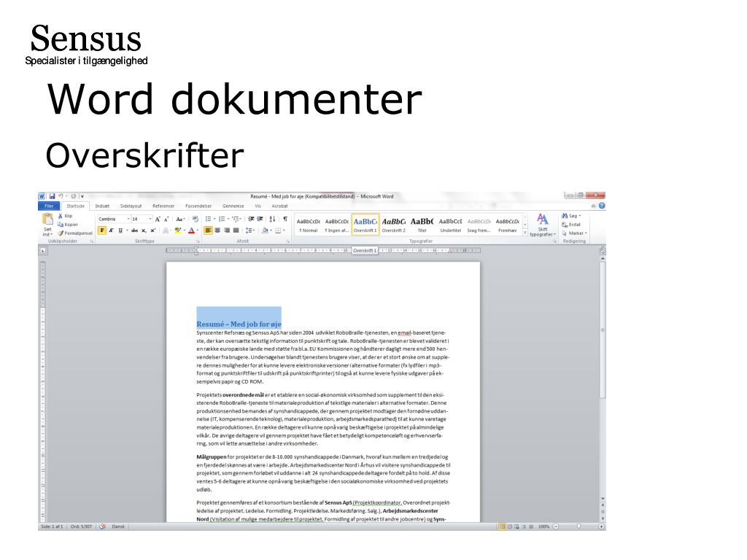This screenshot has width=747, height=560.
Task: Click the Sæt ind paste clipboard icon
Action: click(47, 225)
